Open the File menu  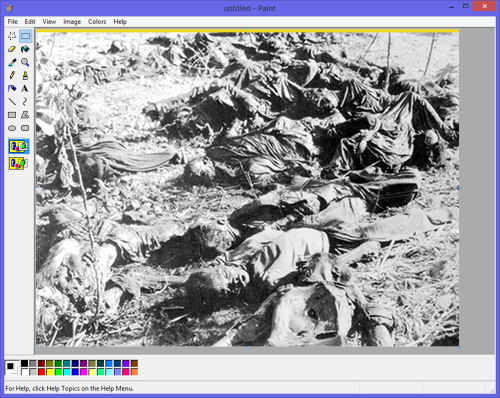point(13,22)
